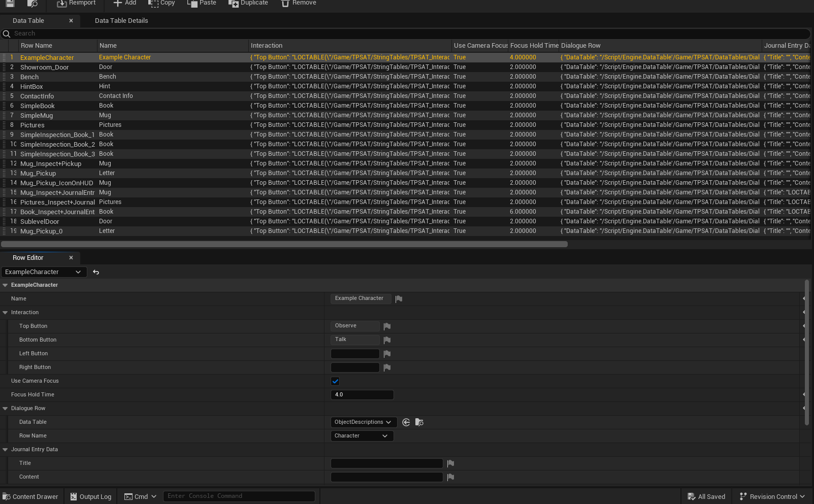814x504 pixels.
Task: Click the Talk text field
Action: click(x=355, y=340)
